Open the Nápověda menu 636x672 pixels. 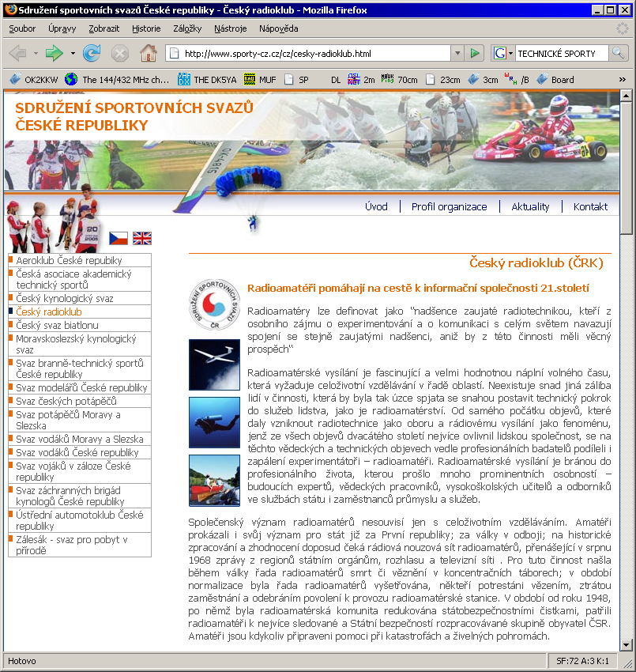coord(278,28)
